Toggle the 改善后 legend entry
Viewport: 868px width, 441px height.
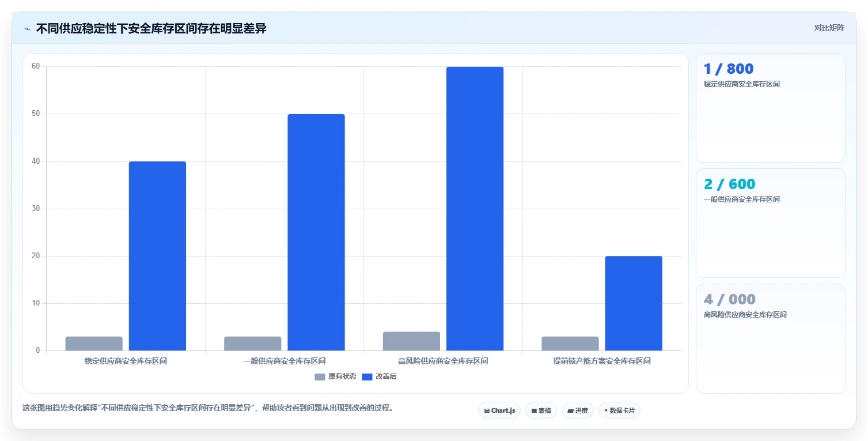379,376
